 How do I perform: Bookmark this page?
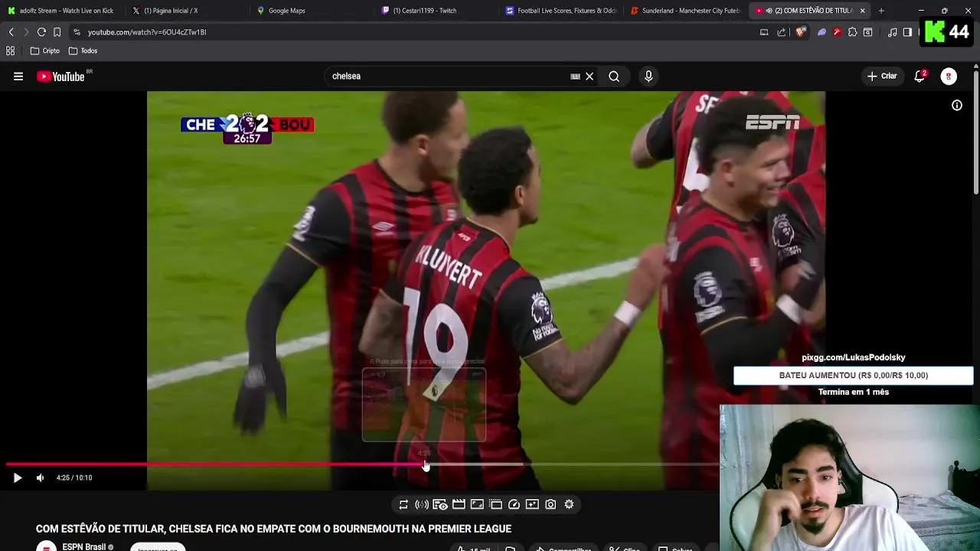coord(57,32)
